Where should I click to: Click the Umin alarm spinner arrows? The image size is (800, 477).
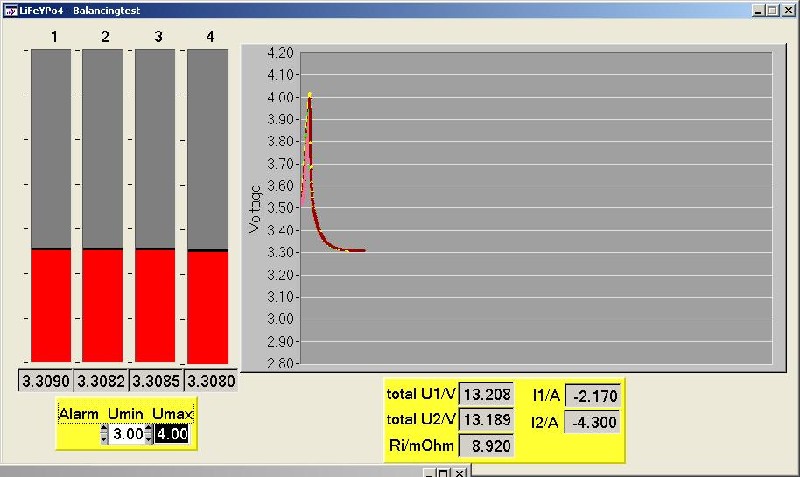[105, 434]
